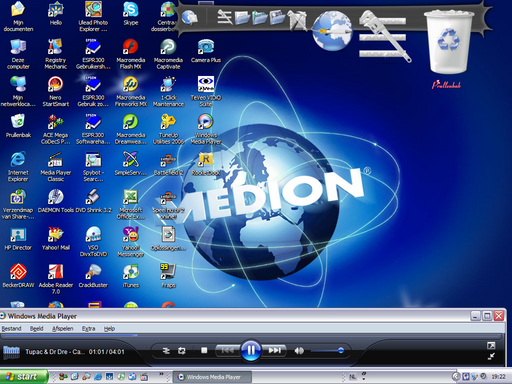Switch Media Player to compact mode
Viewport: 512px width, 384px height.
(x=491, y=356)
